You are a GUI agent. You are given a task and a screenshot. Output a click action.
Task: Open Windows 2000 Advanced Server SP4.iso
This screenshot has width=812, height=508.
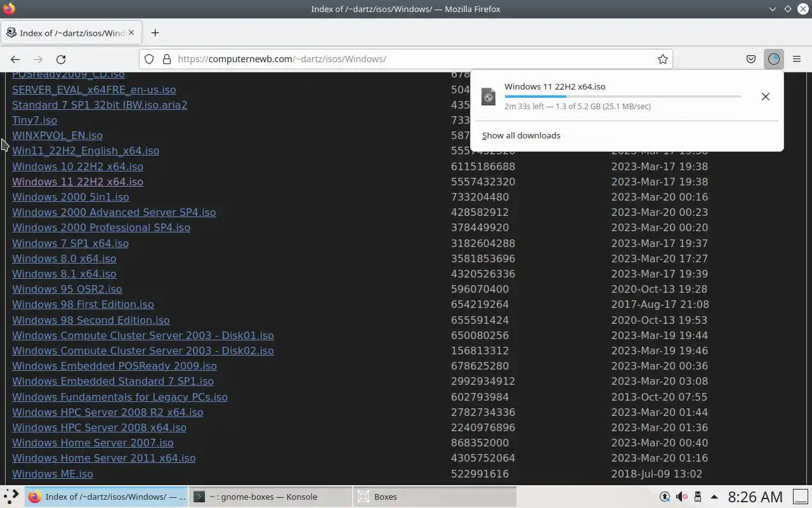tap(114, 212)
